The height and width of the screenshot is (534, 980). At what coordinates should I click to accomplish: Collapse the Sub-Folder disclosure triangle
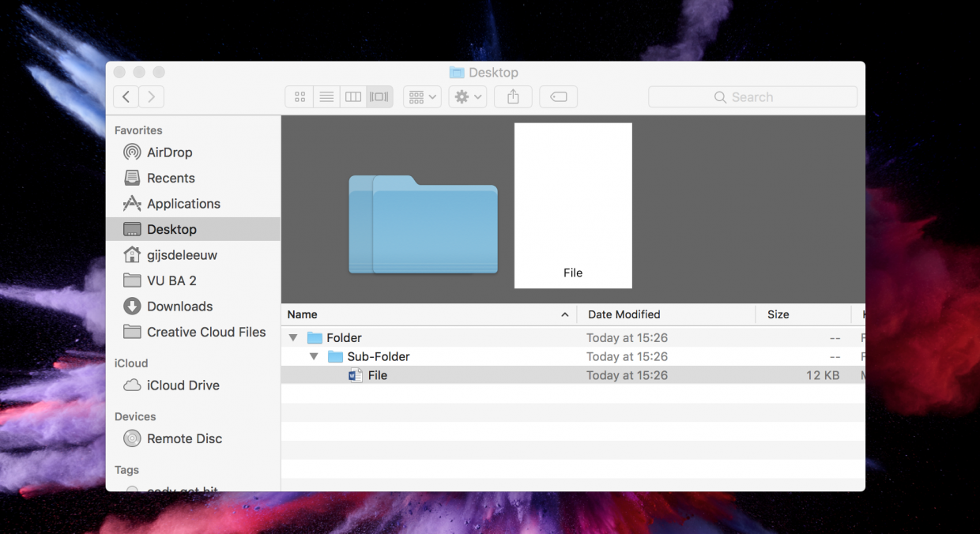point(314,357)
